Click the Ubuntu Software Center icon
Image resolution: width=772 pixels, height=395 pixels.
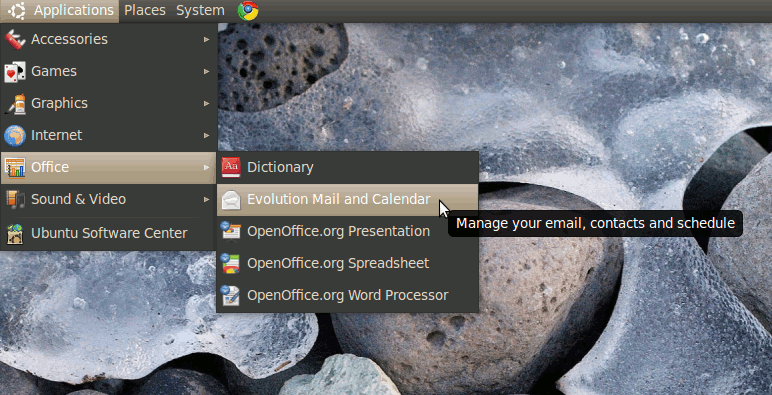coord(15,233)
